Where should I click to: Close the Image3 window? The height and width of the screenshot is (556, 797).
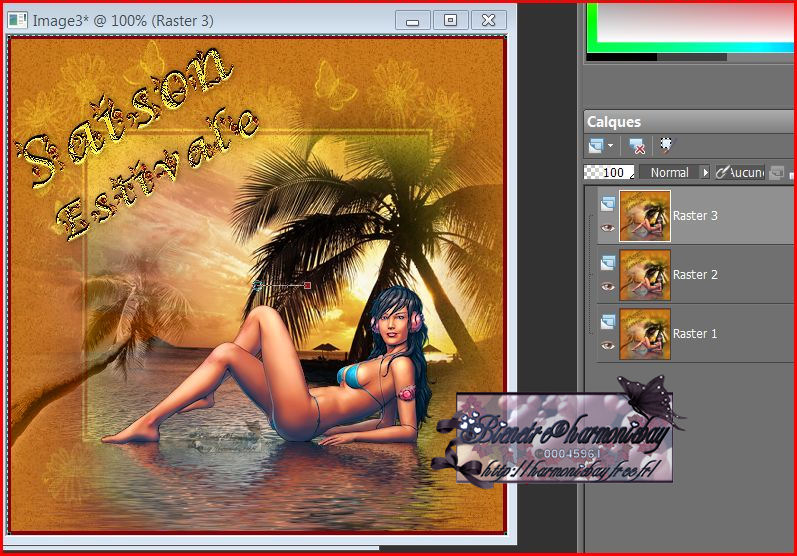coord(488,20)
